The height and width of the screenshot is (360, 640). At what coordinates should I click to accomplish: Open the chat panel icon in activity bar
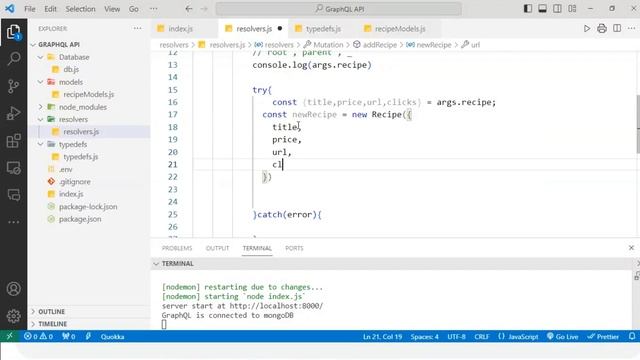click(13, 195)
